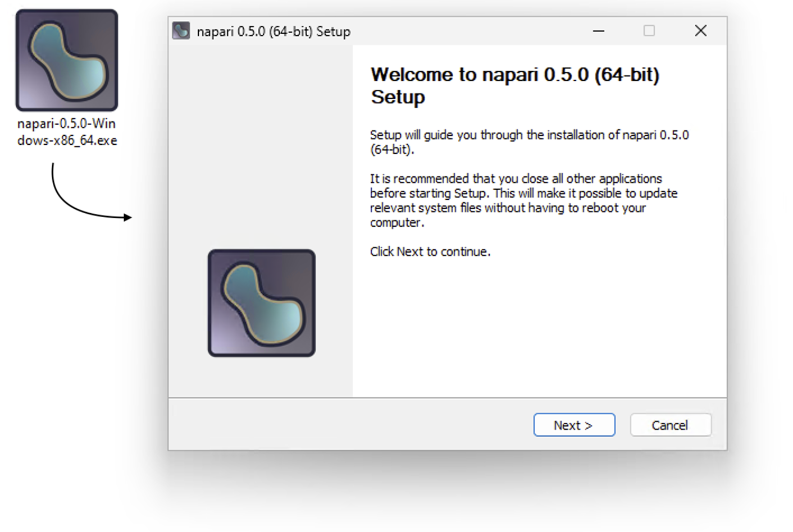
Task: Click the maximize button of the installer
Action: (649, 31)
